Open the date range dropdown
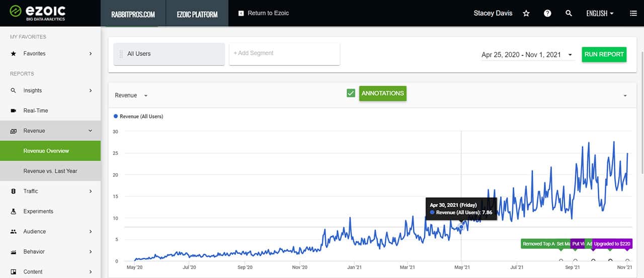644x278 pixels. pos(527,55)
